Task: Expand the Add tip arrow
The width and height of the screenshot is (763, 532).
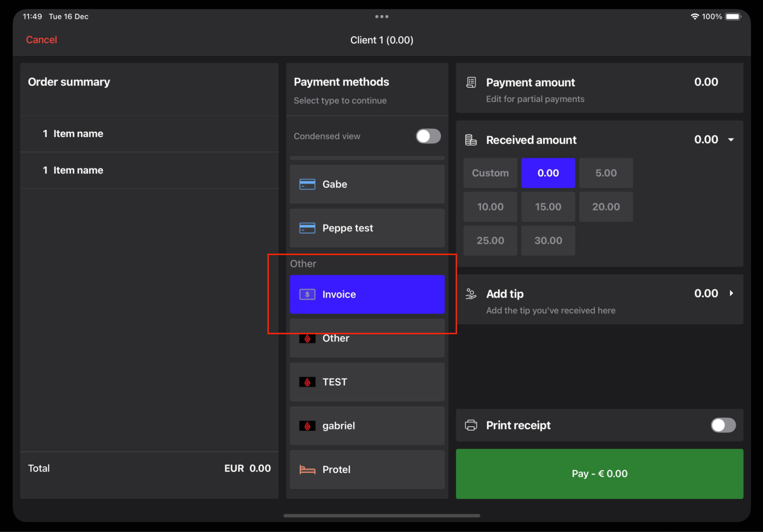Action: 731,294
